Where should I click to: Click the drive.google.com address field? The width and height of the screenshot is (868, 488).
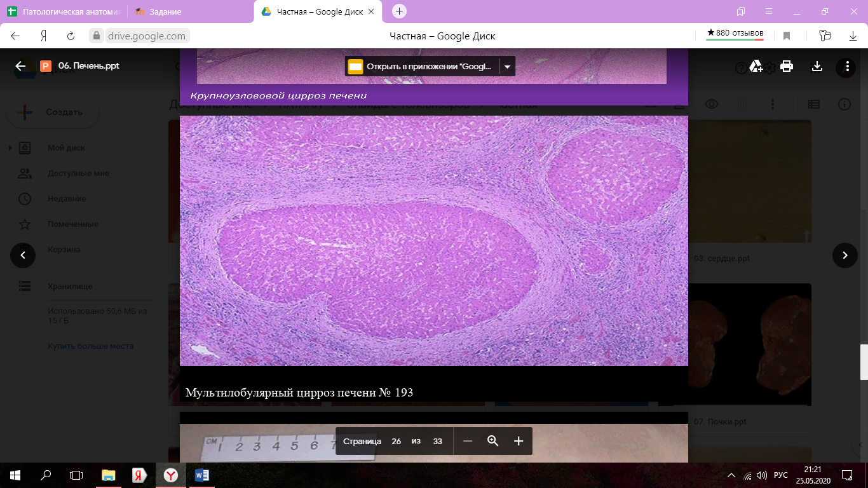[147, 36]
